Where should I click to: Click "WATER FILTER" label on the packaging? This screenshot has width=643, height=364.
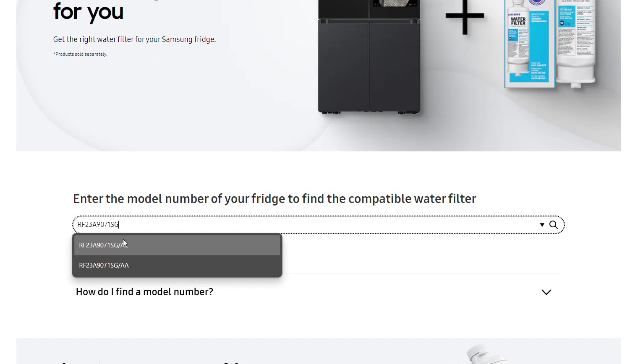coord(518,21)
